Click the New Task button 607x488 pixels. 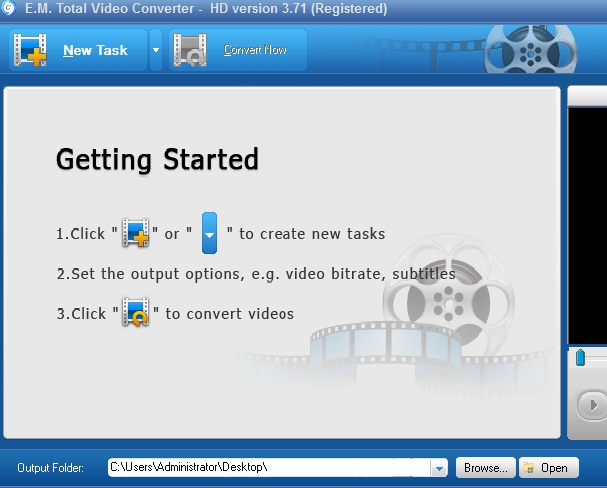[78, 50]
